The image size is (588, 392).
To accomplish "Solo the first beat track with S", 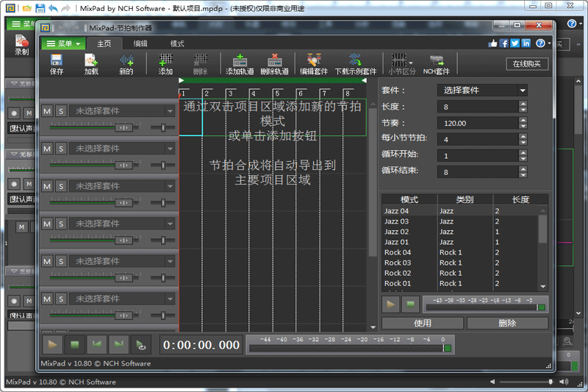I will point(61,111).
